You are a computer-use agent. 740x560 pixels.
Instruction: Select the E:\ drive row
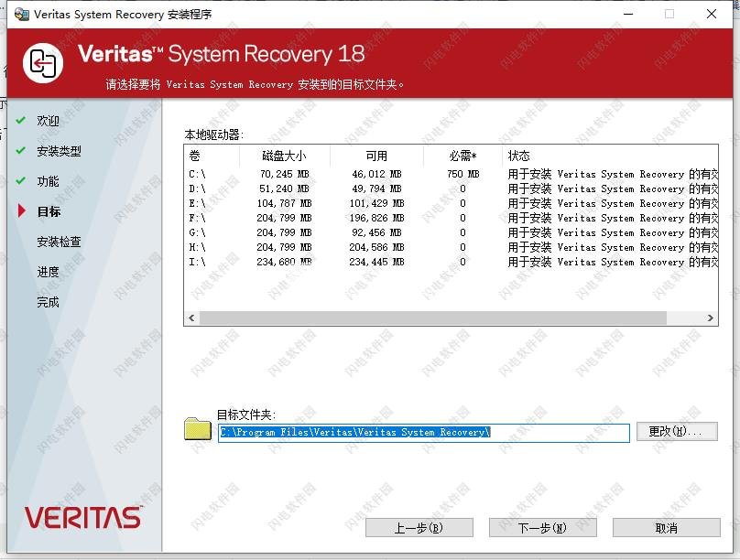pos(452,203)
